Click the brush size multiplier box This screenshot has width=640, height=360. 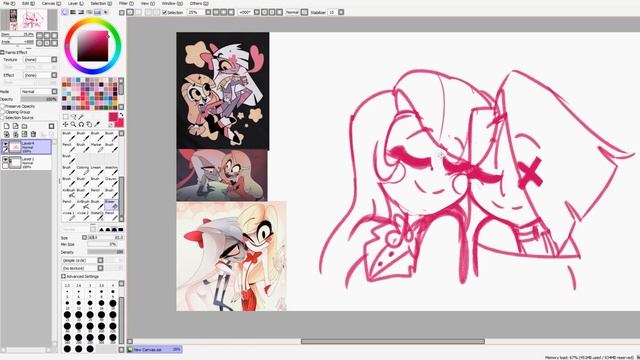[84, 238]
